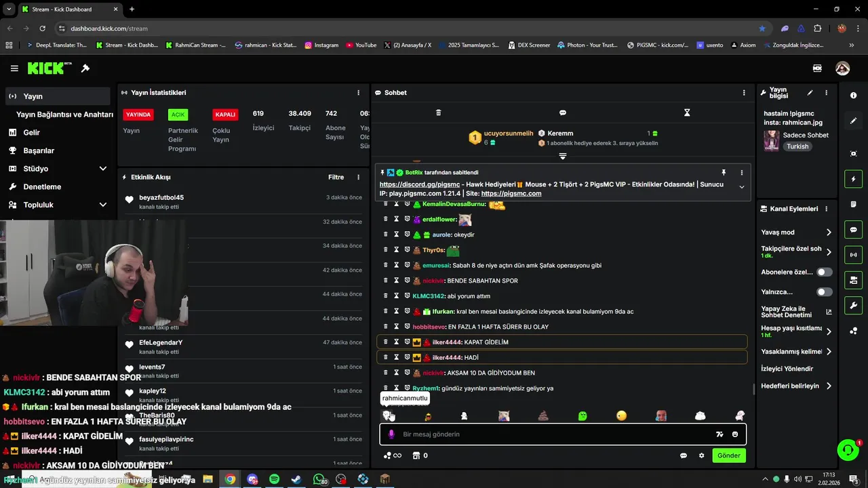Toggle the Yalnızca... switch

[x=825, y=292]
